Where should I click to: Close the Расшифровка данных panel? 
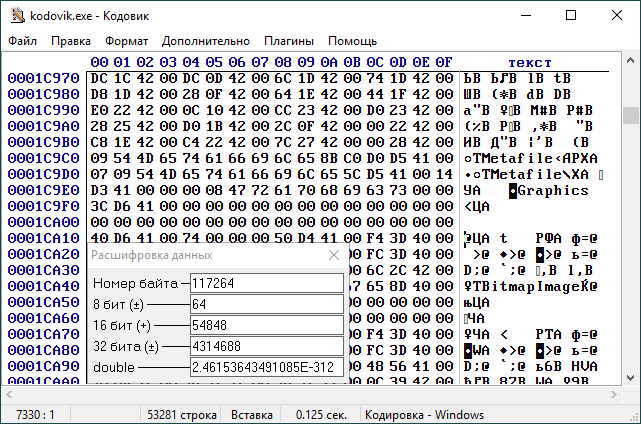coord(335,255)
